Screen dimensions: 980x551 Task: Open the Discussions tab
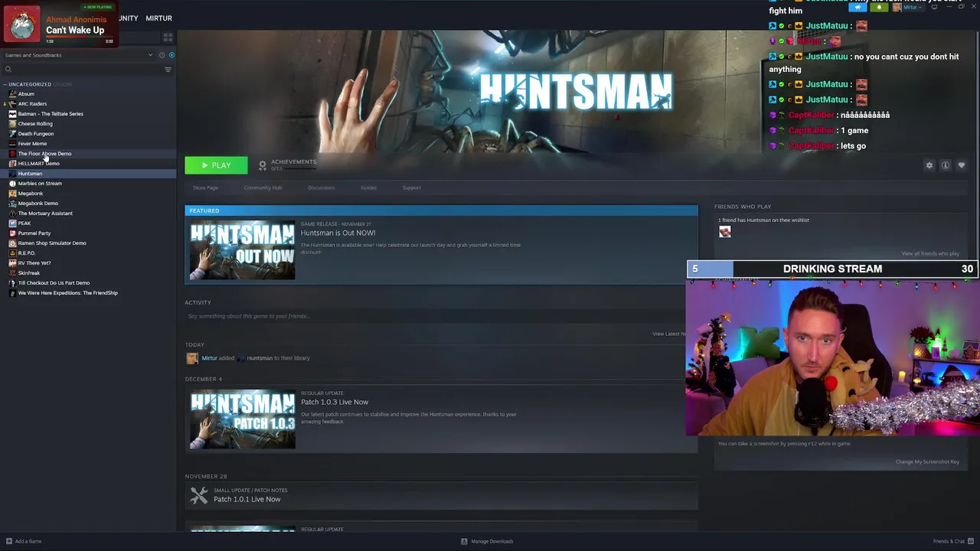[x=321, y=187]
